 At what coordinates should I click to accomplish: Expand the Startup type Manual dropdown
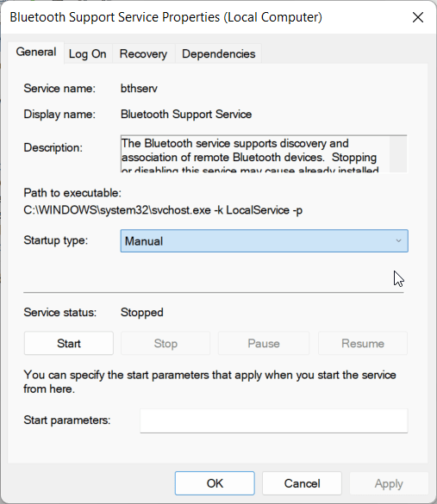265,240
